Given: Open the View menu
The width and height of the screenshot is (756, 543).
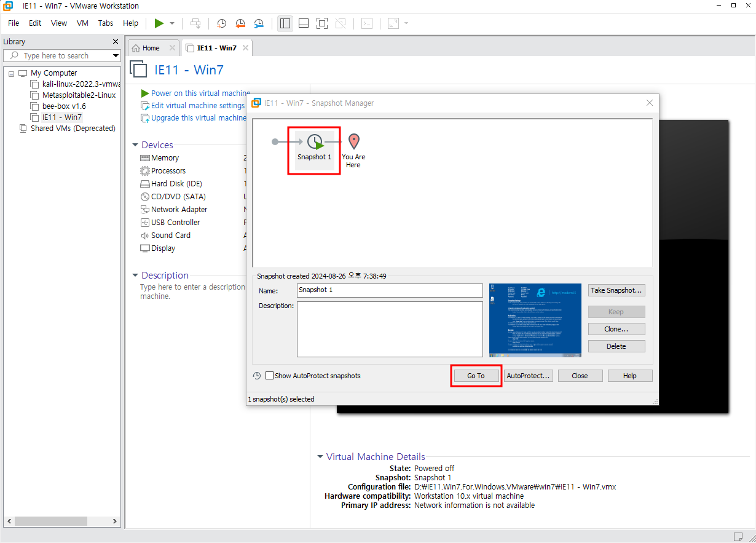Looking at the screenshot, I should coord(59,23).
